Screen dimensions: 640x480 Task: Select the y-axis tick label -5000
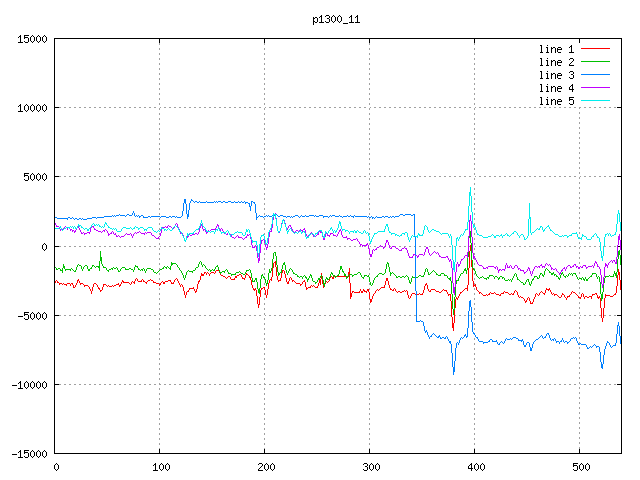(x=30, y=315)
